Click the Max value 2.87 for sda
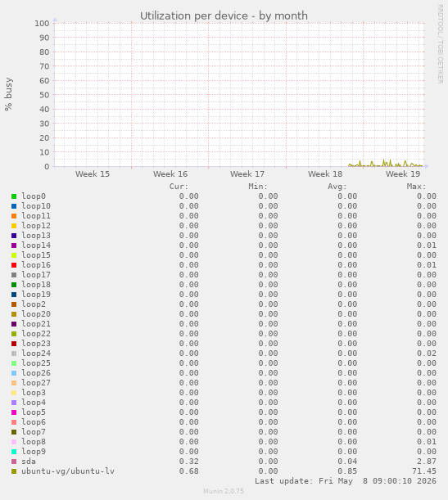This screenshot has width=448, height=500. click(427, 462)
